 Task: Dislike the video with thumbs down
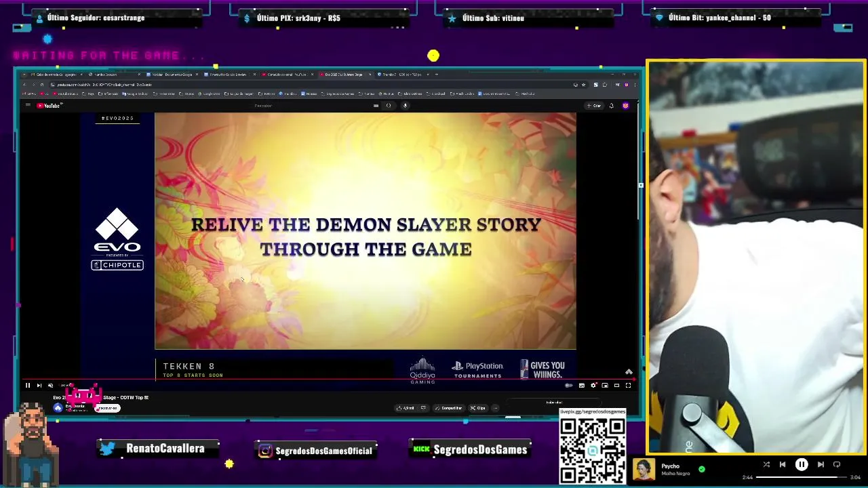pyautogui.click(x=423, y=408)
